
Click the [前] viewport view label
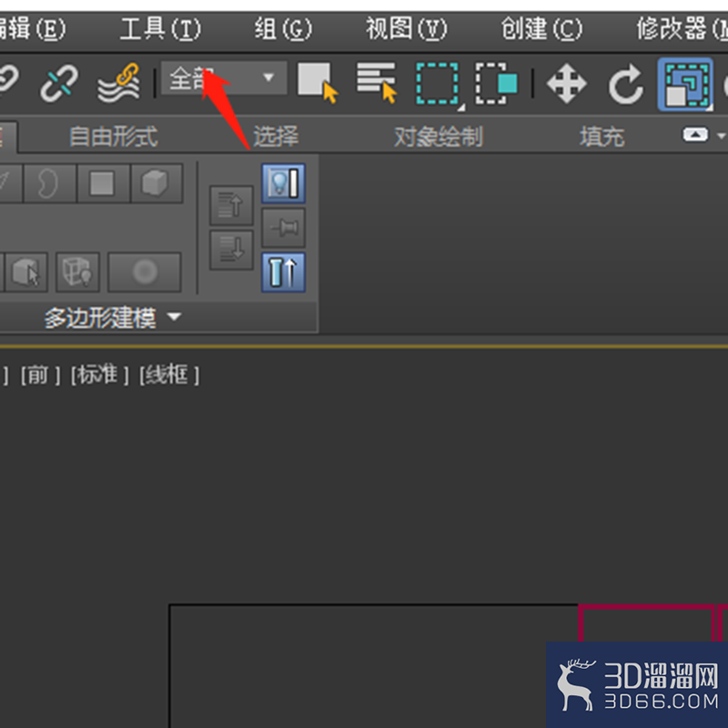pyautogui.click(x=40, y=374)
